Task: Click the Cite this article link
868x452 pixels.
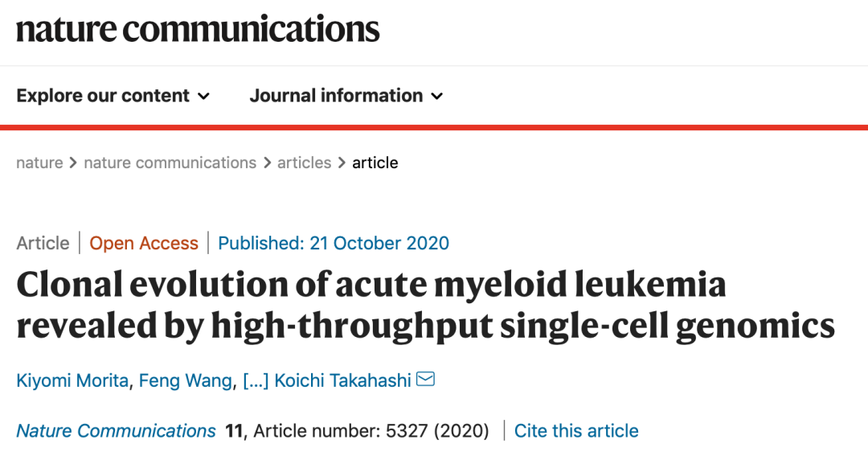Action: [x=576, y=431]
